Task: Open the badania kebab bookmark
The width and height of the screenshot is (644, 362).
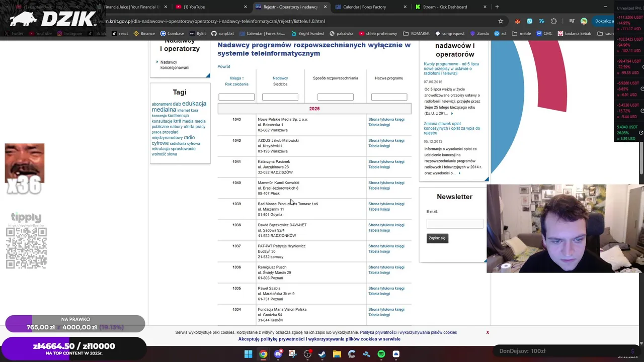Action: [x=575, y=34]
